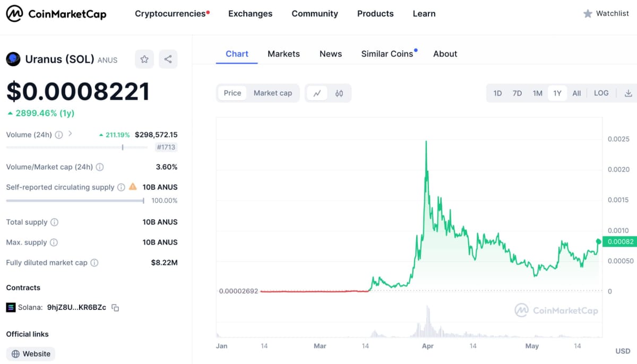This screenshot has height=364, width=637.
Task: Toggle the LOG scale on the chart
Action: coord(601,93)
